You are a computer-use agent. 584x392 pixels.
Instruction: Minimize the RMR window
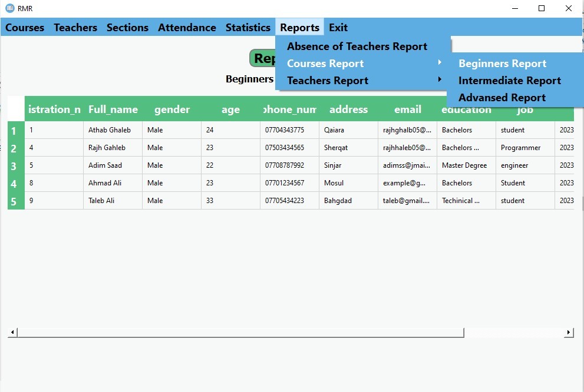click(515, 8)
